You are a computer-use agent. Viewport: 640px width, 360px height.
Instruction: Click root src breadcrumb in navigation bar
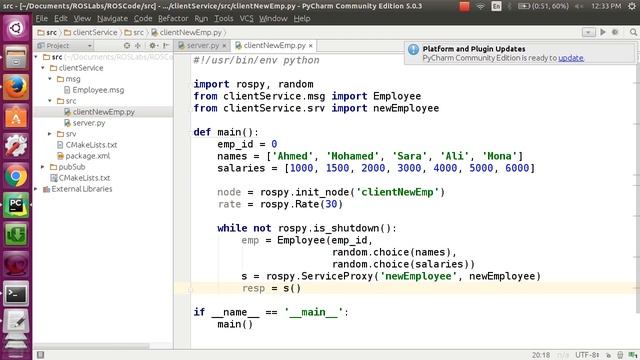point(47,32)
